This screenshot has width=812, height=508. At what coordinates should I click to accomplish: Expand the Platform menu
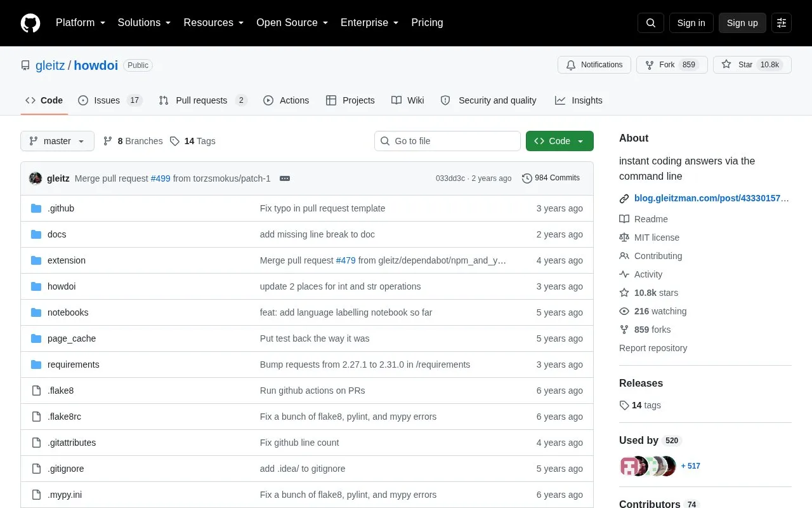click(81, 23)
